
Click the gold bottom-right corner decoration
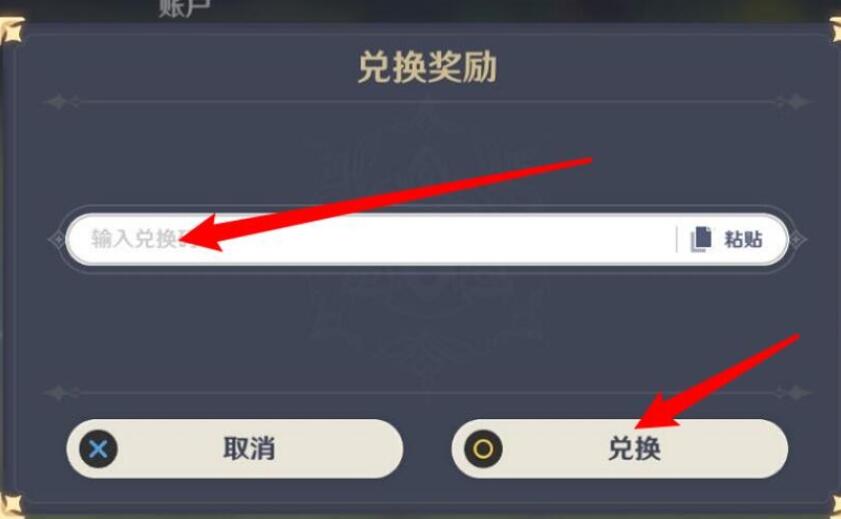[x=835, y=504]
